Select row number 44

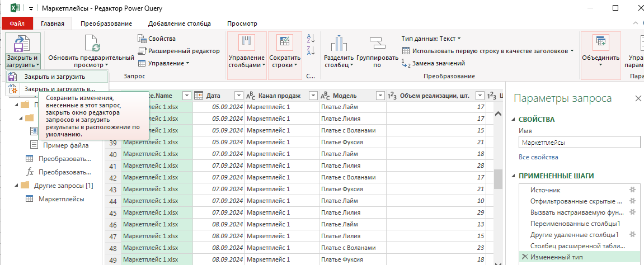coord(112,201)
